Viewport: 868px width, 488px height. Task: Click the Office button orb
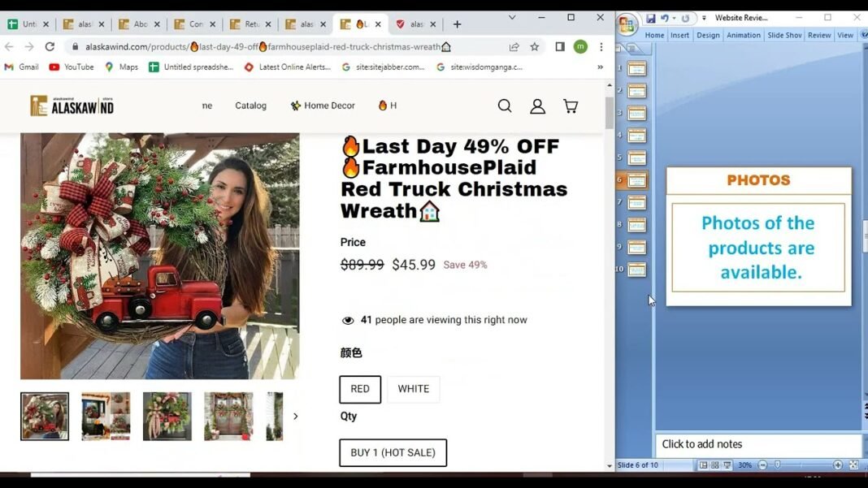tap(627, 24)
